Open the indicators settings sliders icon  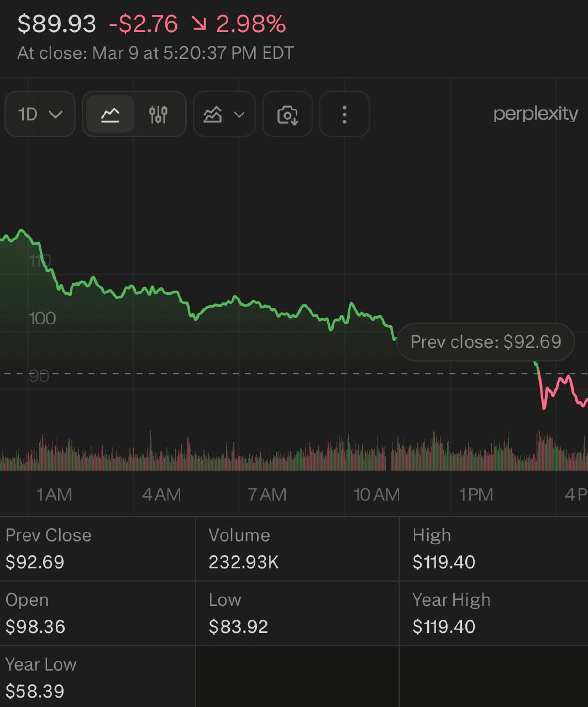pyautogui.click(x=158, y=114)
